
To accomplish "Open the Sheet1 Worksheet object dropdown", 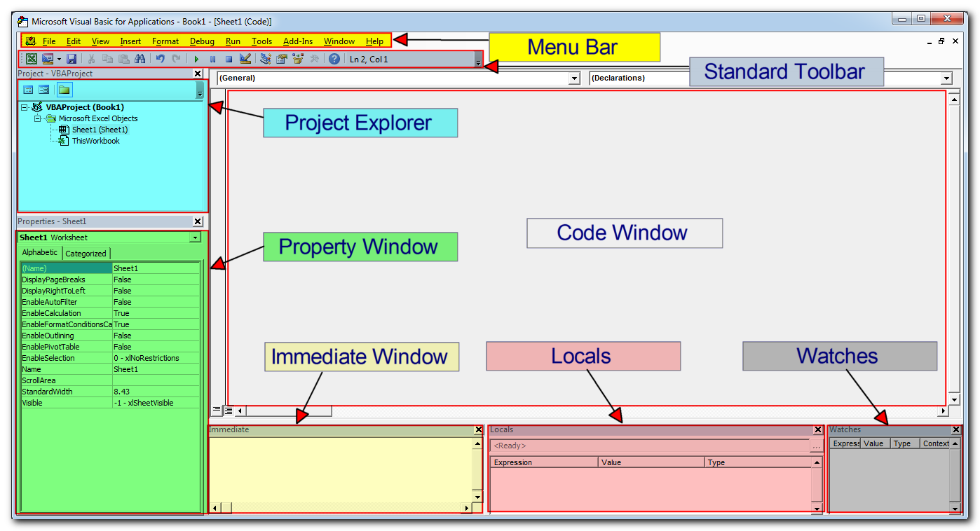I will [195, 238].
